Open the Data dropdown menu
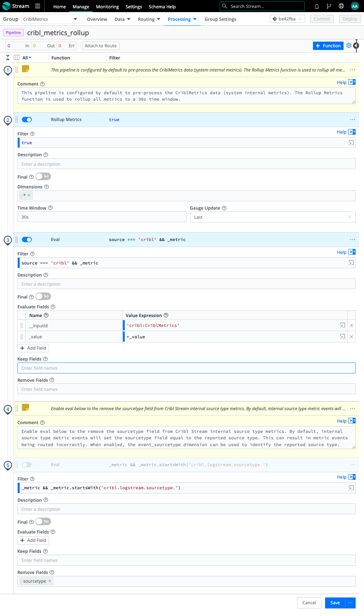Image resolution: width=364 pixels, height=616 pixels. pos(122,19)
